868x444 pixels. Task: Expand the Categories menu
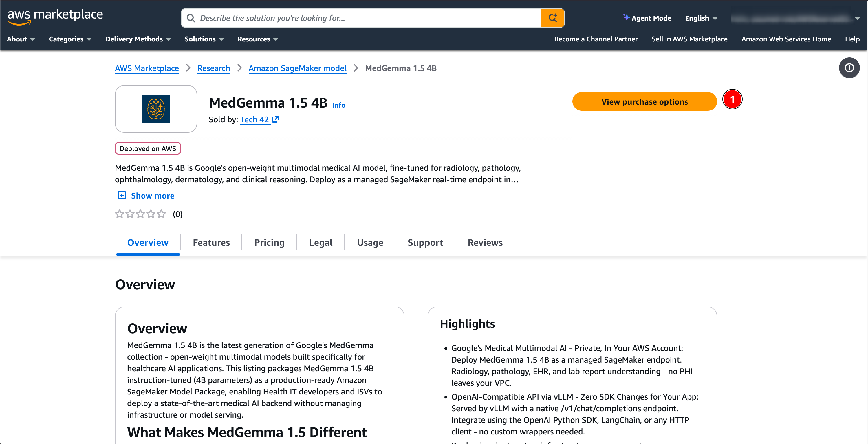[70, 39]
